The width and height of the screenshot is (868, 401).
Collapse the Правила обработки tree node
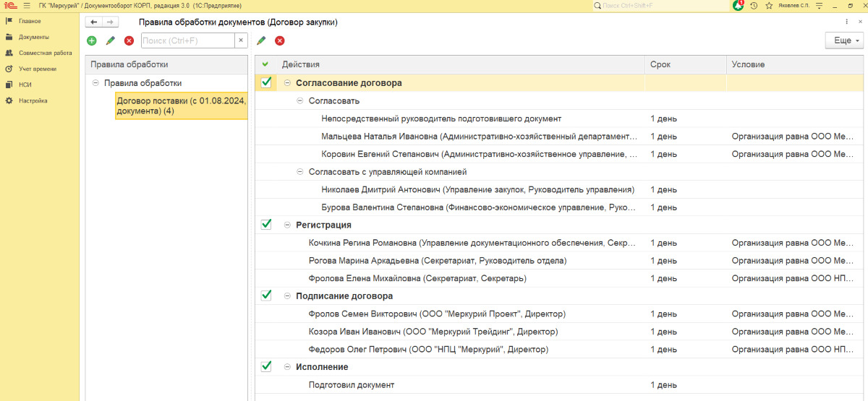tap(95, 83)
